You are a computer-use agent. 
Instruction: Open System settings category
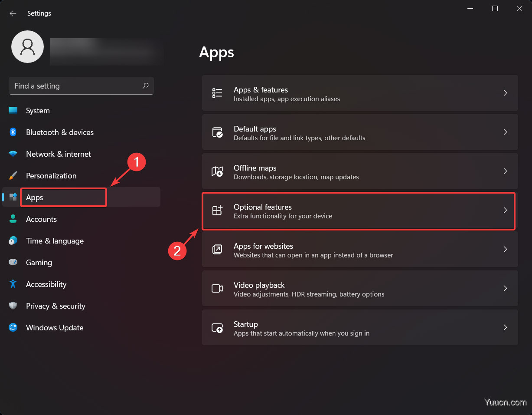[x=82, y=110]
